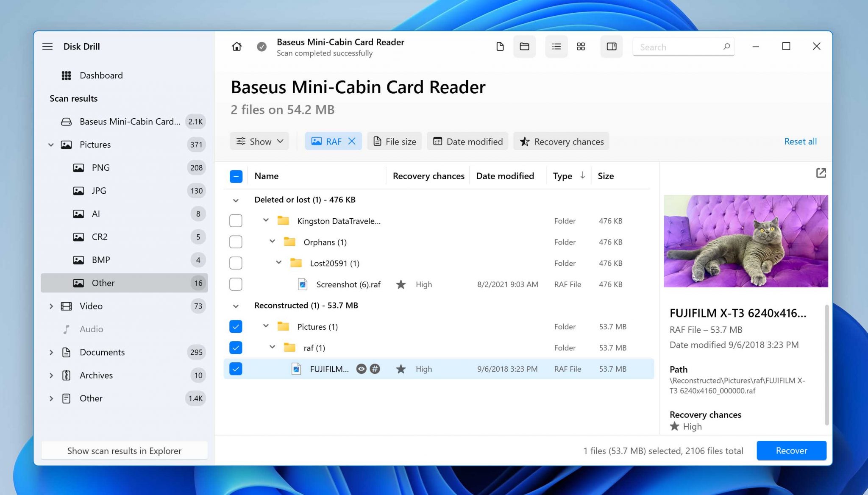Select the file view icon
Screen dimensions: 868x495
500,47
